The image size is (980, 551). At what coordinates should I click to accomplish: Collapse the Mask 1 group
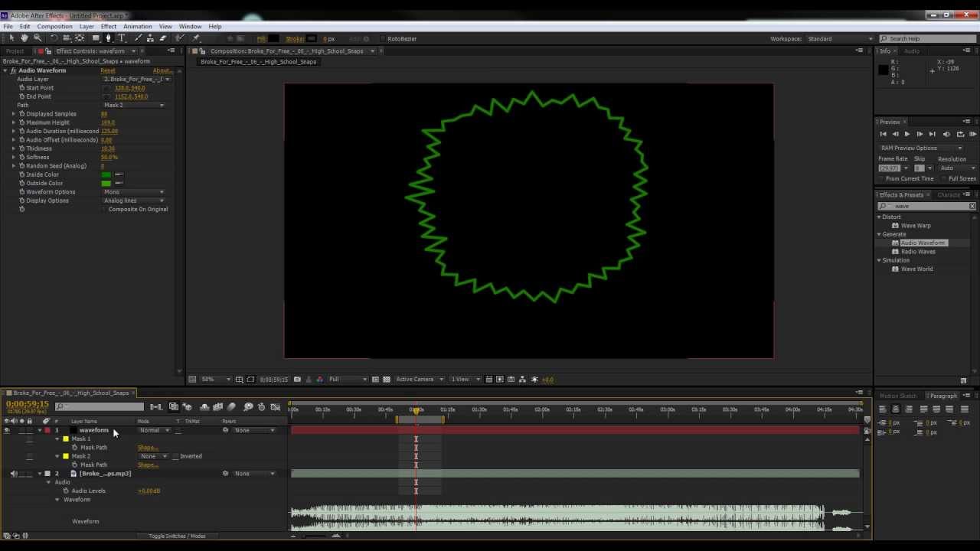(57, 439)
